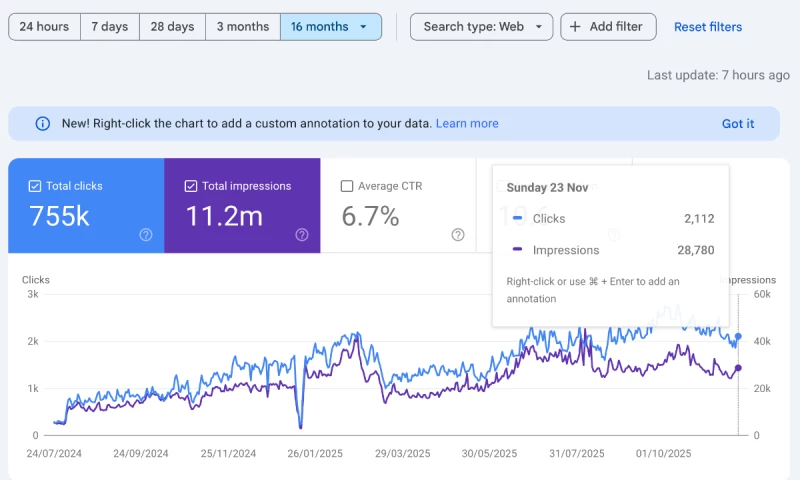Open the Search type: Web dropdown
This screenshot has width=800, height=480.
pos(481,27)
